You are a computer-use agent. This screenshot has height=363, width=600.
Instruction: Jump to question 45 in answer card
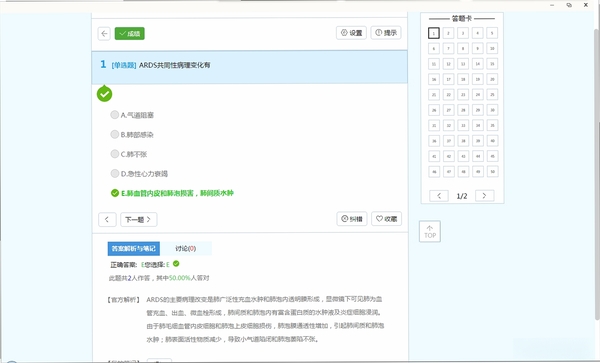tap(492, 156)
